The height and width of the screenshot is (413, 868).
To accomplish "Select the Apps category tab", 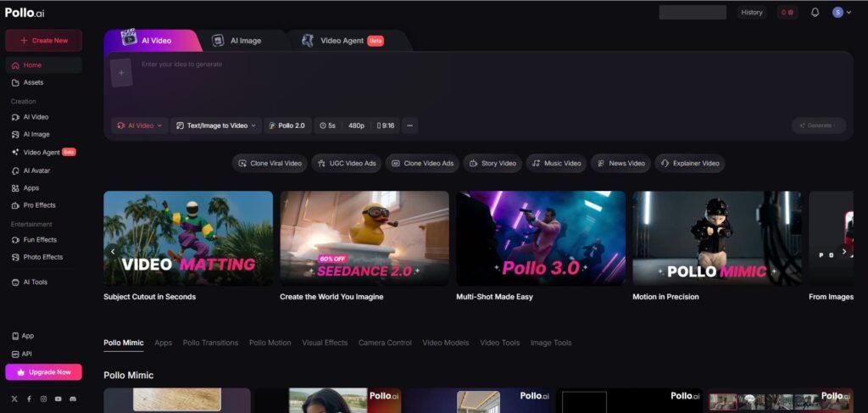I will (164, 343).
